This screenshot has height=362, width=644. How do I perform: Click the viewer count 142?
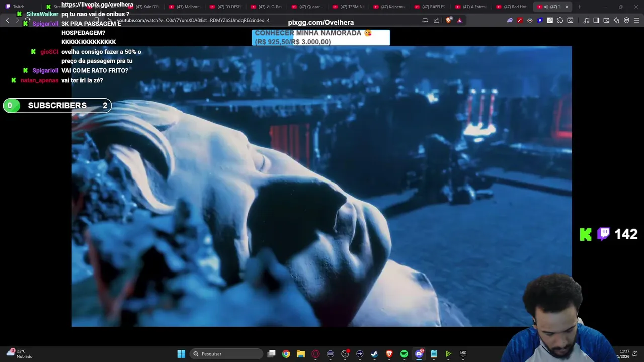point(626,234)
